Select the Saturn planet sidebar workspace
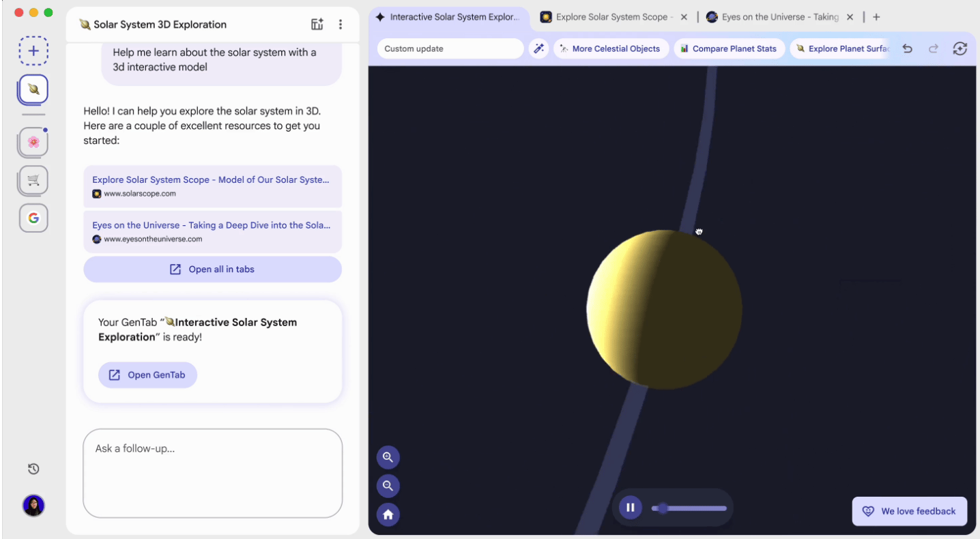The height and width of the screenshot is (539, 980). (x=33, y=89)
